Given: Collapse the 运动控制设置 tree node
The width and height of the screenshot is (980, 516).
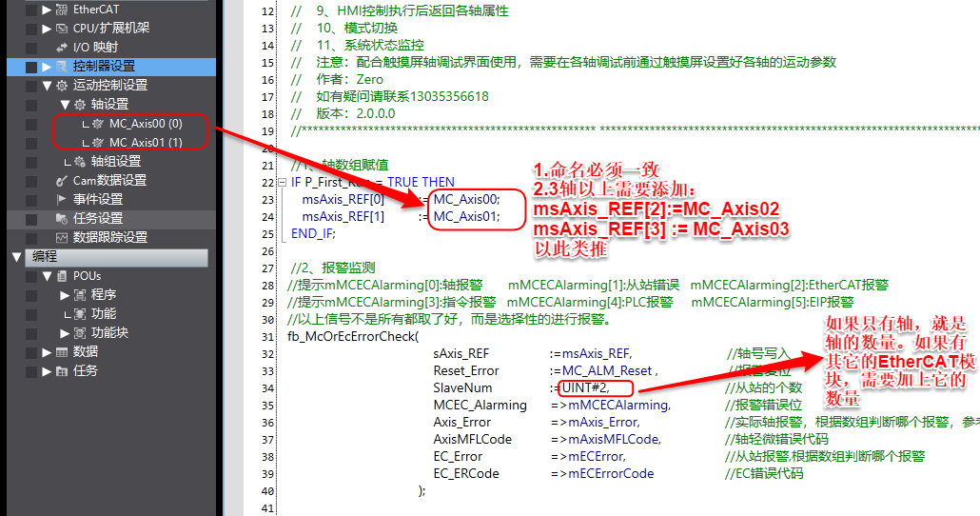Looking at the screenshot, I should [47, 86].
